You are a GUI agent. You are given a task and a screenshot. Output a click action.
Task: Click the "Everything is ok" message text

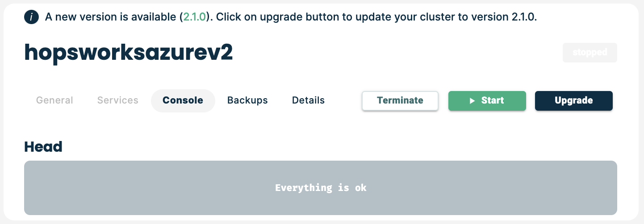tap(321, 188)
